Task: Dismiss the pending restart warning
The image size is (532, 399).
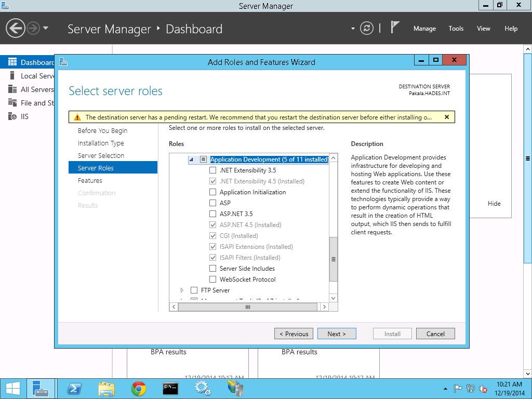Action: click(x=447, y=117)
